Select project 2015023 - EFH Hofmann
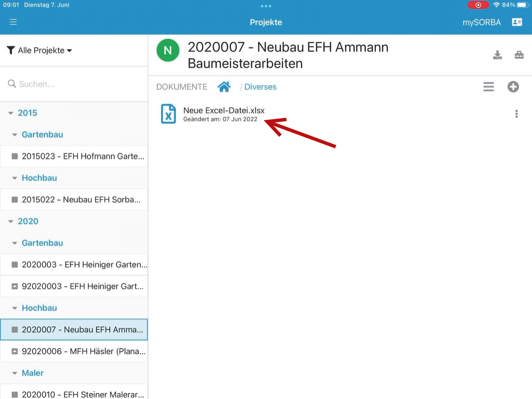The height and width of the screenshot is (399, 532). point(79,156)
